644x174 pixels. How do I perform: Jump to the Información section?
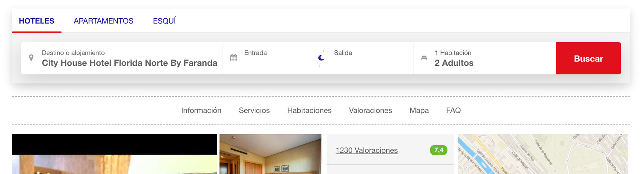pos(201,110)
